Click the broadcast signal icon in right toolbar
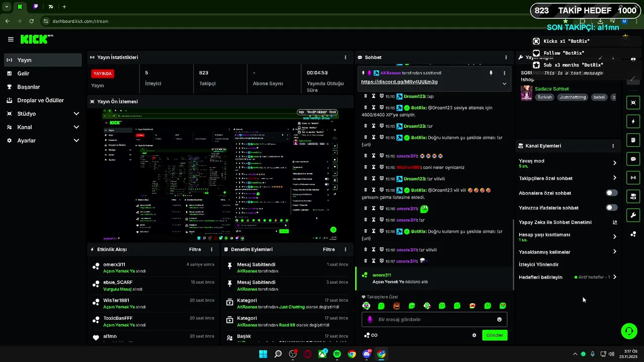This screenshot has height=362, width=644. 633,177
